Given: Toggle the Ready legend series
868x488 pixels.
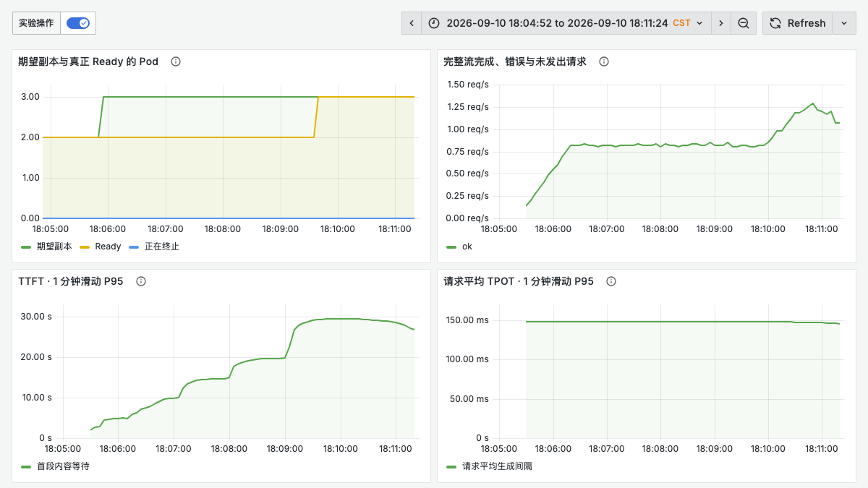Looking at the screenshot, I should tap(108, 247).
